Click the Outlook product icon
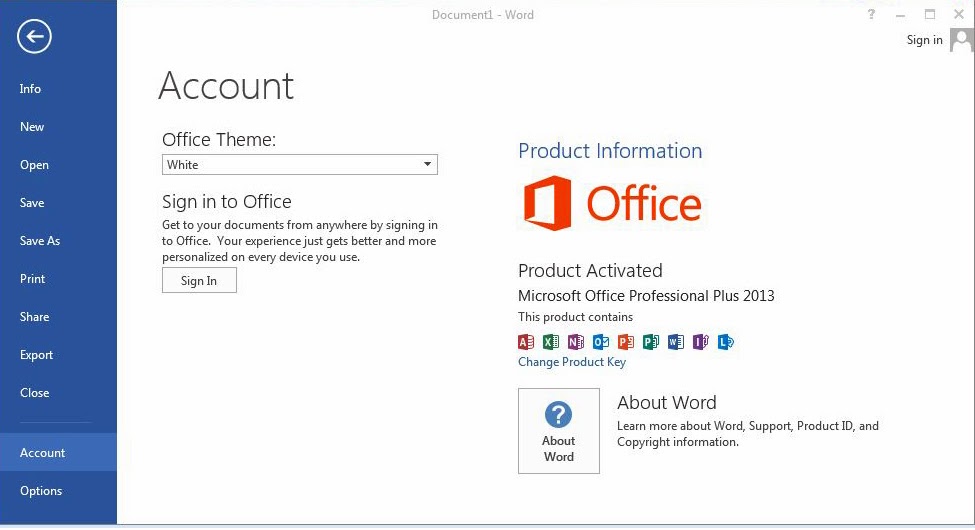The width and height of the screenshot is (975, 530). [x=601, y=342]
